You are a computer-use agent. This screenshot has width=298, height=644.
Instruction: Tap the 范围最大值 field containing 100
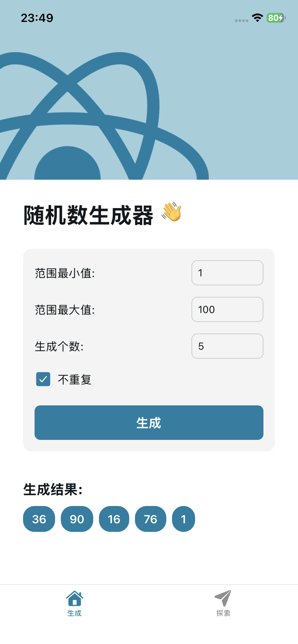[x=227, y=309]
